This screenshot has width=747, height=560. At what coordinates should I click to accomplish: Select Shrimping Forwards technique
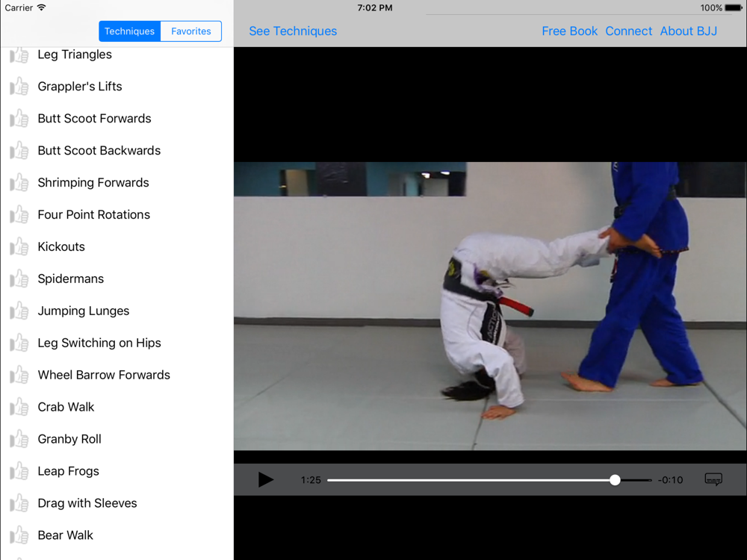pyautogui.click(x=93, y=182)
